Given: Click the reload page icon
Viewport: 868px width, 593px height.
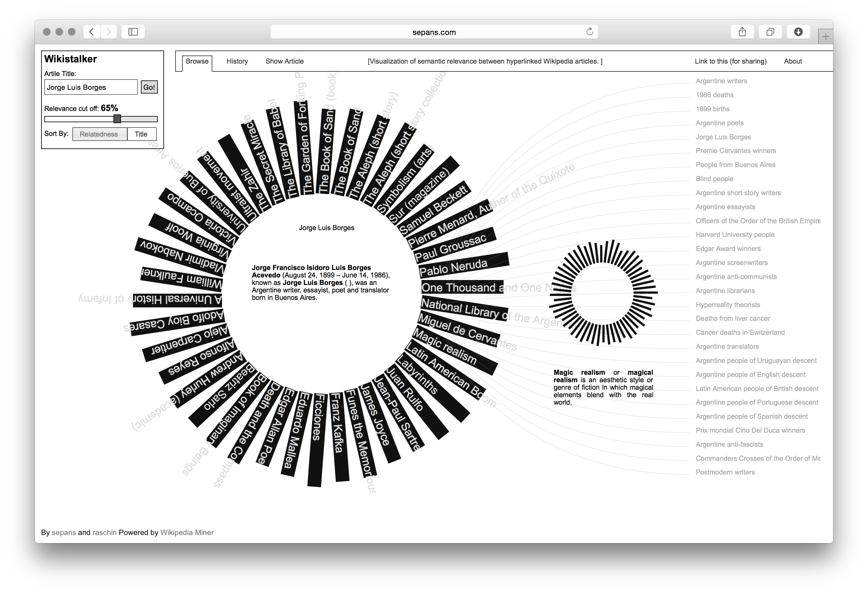Looking at the screenshot, I should coord(589,32).
